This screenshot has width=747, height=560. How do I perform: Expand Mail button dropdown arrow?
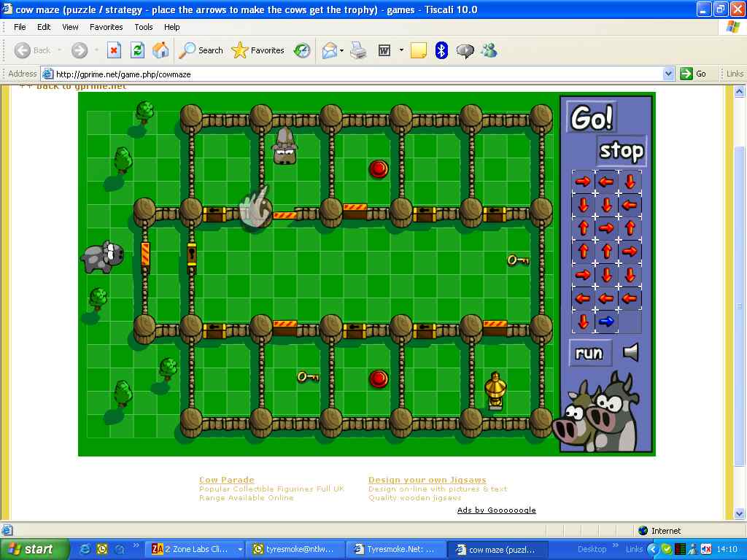(341, 50)
